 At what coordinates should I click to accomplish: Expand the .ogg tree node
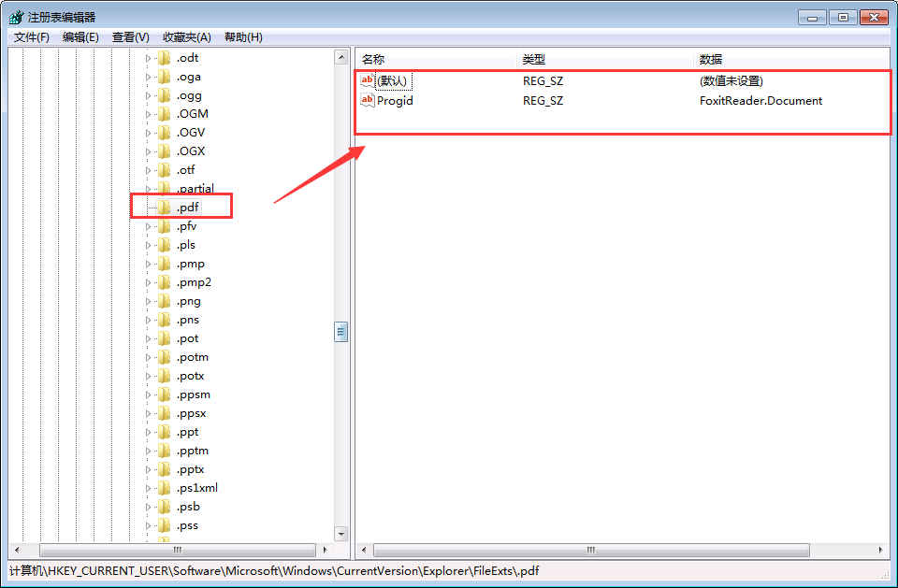coord(148,95)
